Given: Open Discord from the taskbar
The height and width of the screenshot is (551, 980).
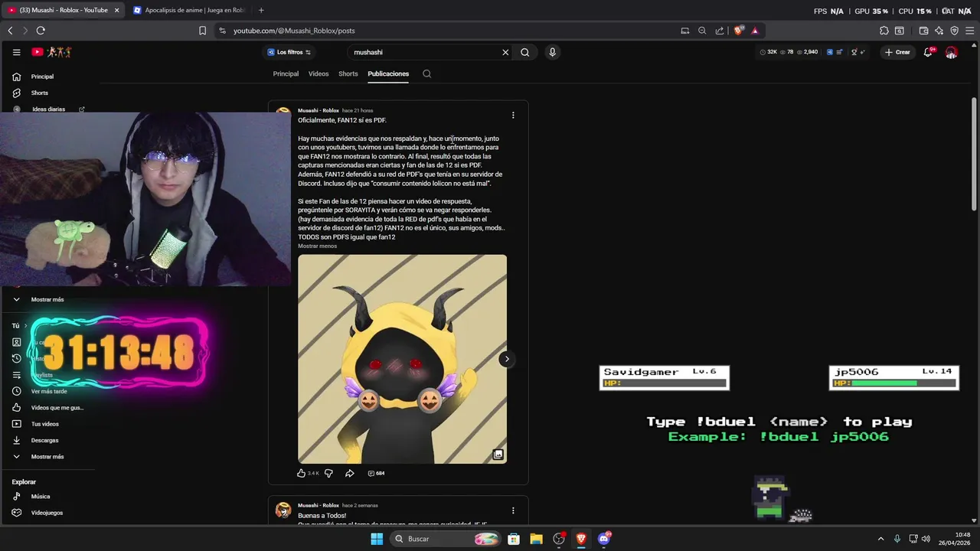Looking at the screenshot, I should coord(604,539).
